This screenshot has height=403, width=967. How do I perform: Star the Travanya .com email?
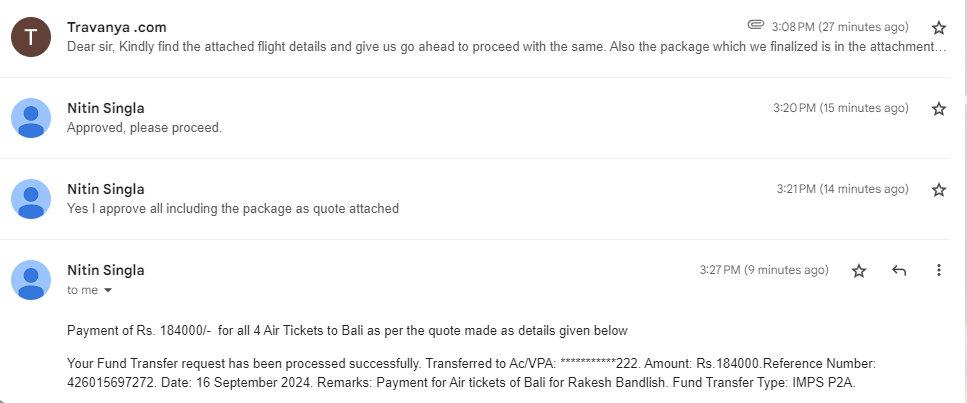pos(938,27)
